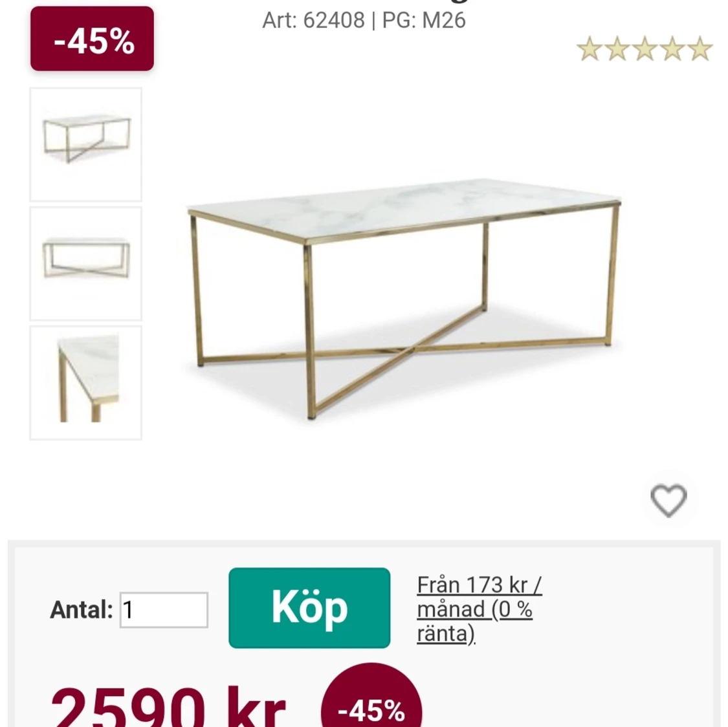Click the fourth rating star
The width and height of the screenshot is (728, 727).
(672, 49)
